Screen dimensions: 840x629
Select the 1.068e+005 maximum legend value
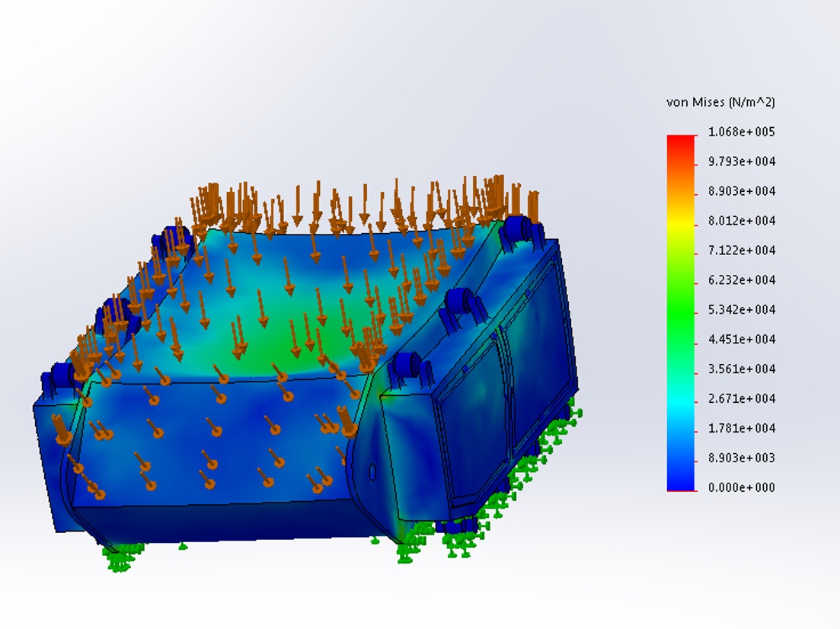click(x=742, y=132)
